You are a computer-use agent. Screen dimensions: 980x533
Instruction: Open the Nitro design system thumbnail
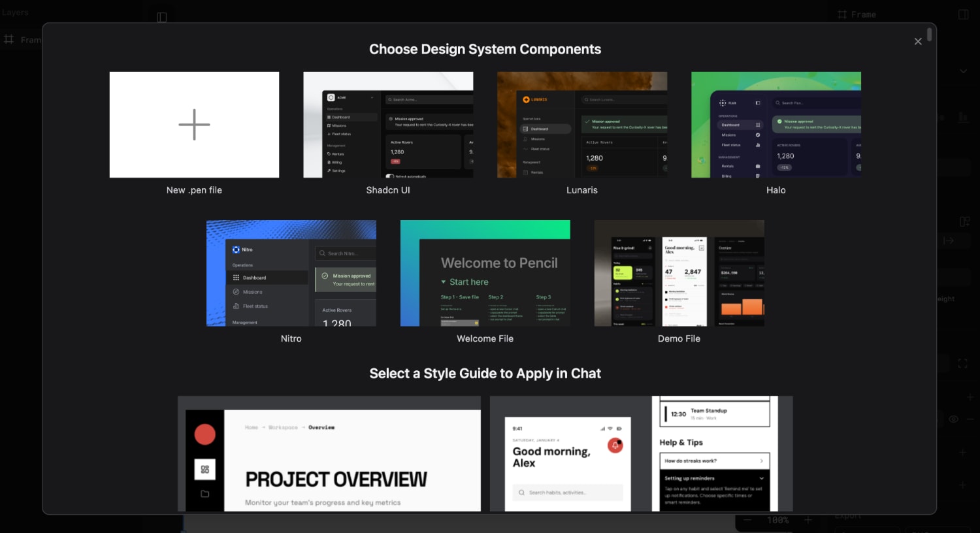[x=291, y=273]
